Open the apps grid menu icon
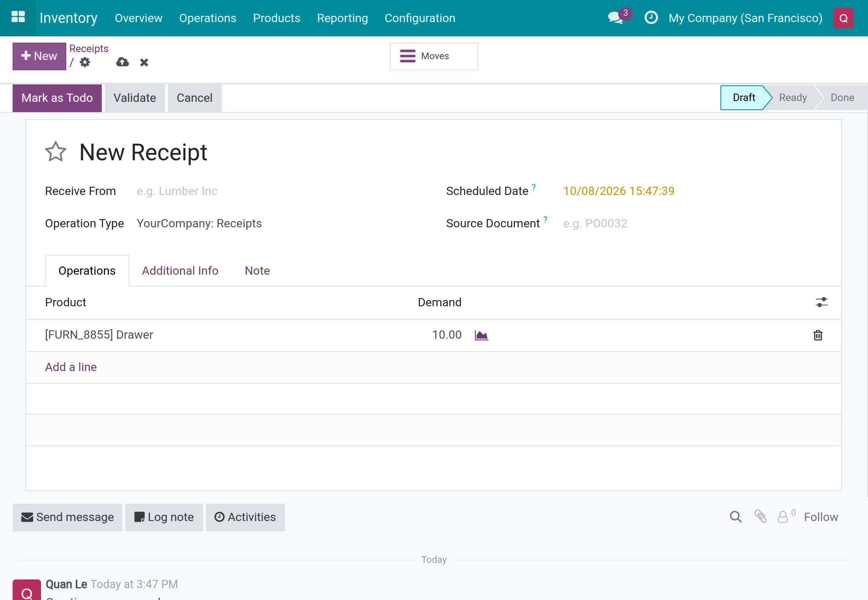868x600 pixels. (18, 18)
